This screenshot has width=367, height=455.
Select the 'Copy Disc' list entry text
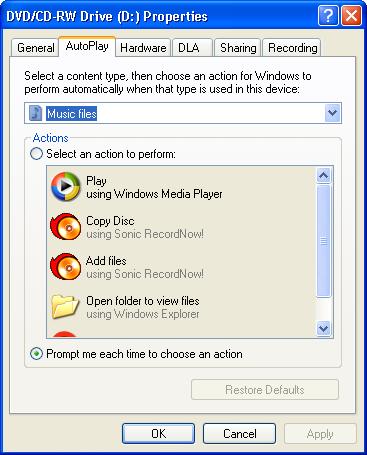(x=110, y=221)
